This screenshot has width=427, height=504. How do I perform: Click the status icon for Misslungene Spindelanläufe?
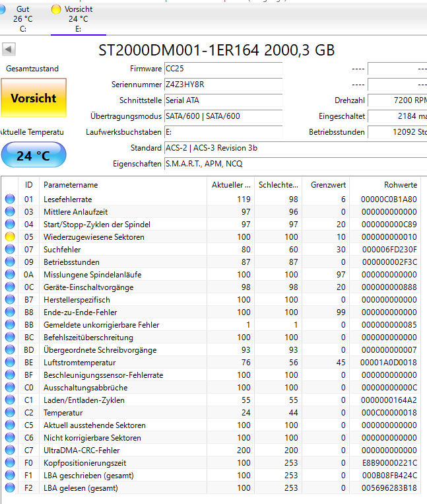[10, 275]
